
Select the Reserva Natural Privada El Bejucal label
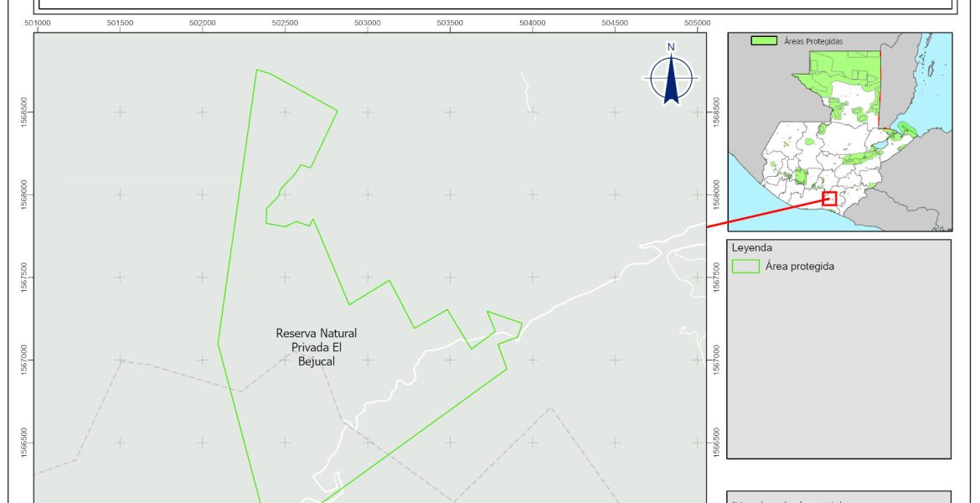tap(316, 347)
